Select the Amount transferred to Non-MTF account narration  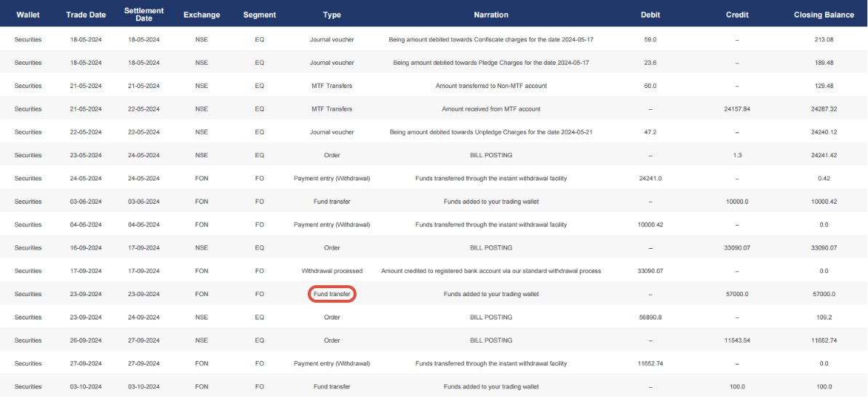click(491, 86)
